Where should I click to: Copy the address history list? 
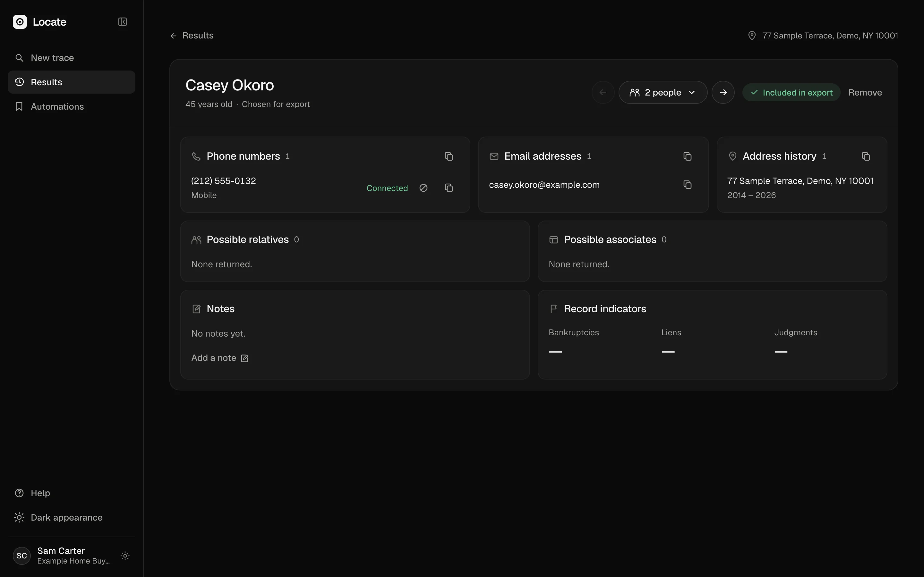[866, 156]
